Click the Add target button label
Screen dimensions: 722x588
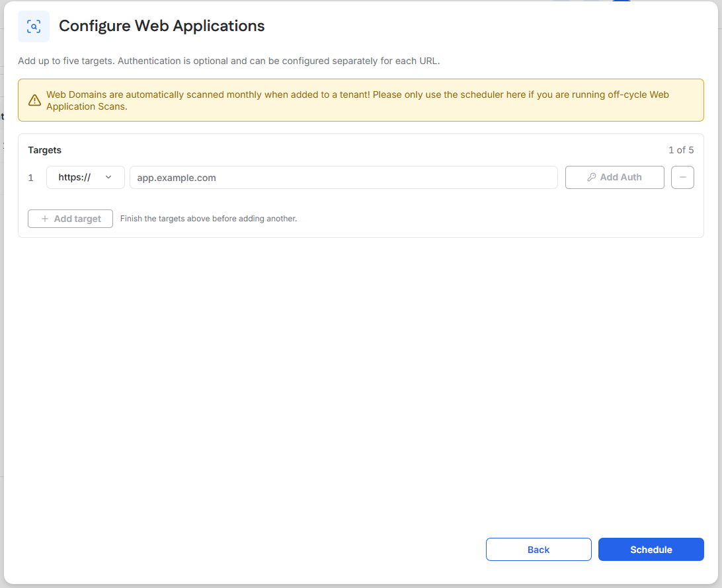[77, 219]
